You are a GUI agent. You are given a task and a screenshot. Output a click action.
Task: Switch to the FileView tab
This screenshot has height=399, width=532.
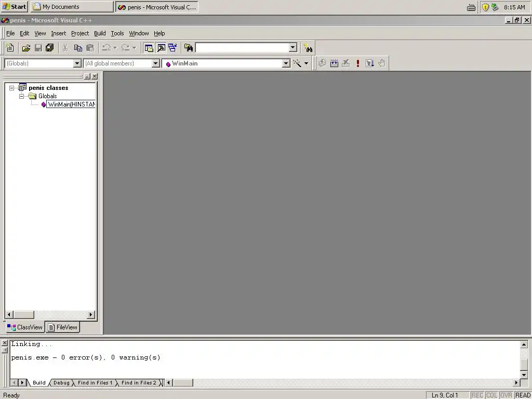click(x=63, y=327)
